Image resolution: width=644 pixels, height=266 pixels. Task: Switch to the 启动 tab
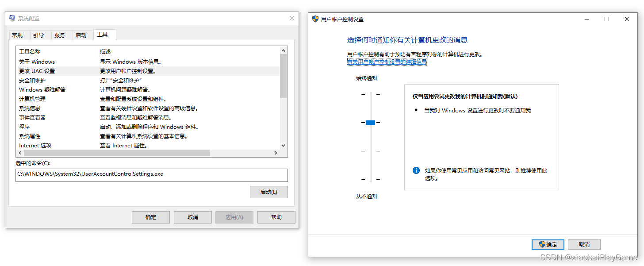click(82, 35)
